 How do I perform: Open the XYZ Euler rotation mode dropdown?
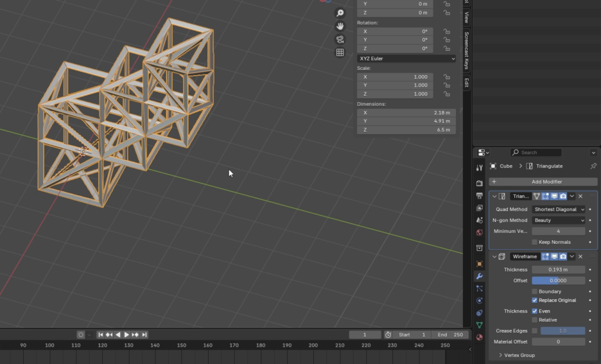point(406,58)
